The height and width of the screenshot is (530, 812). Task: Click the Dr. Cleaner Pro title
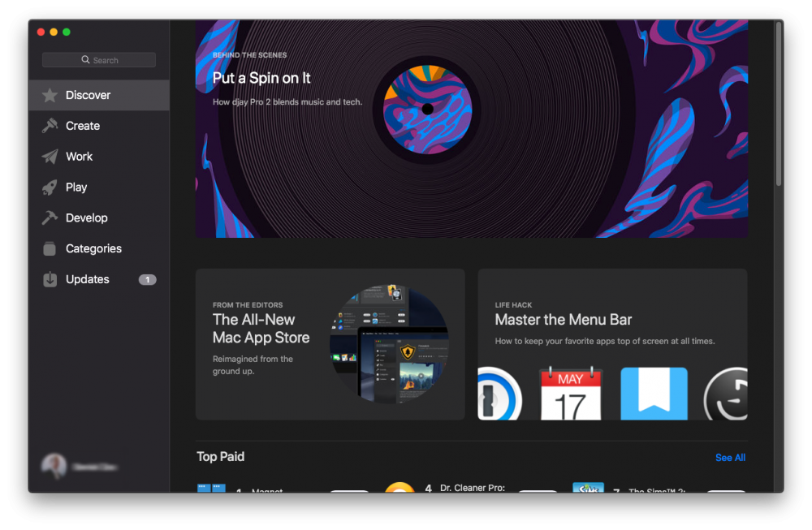tap(473, 488)
